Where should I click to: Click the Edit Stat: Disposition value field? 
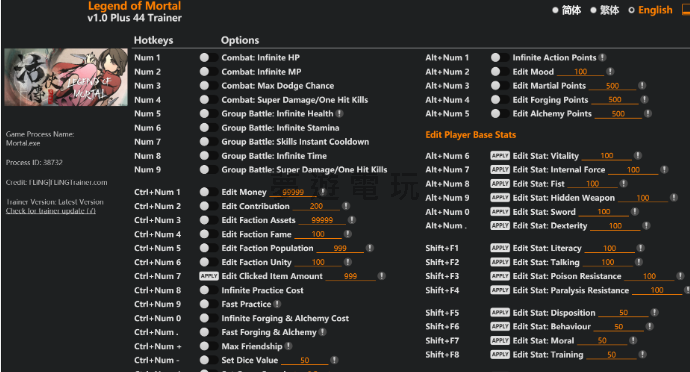[624, 313]
